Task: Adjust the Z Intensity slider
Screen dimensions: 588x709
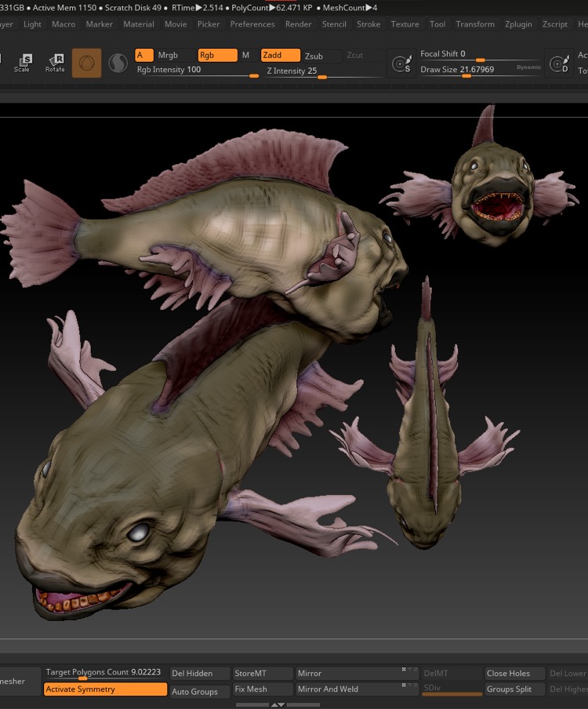Action: [321, 76]
